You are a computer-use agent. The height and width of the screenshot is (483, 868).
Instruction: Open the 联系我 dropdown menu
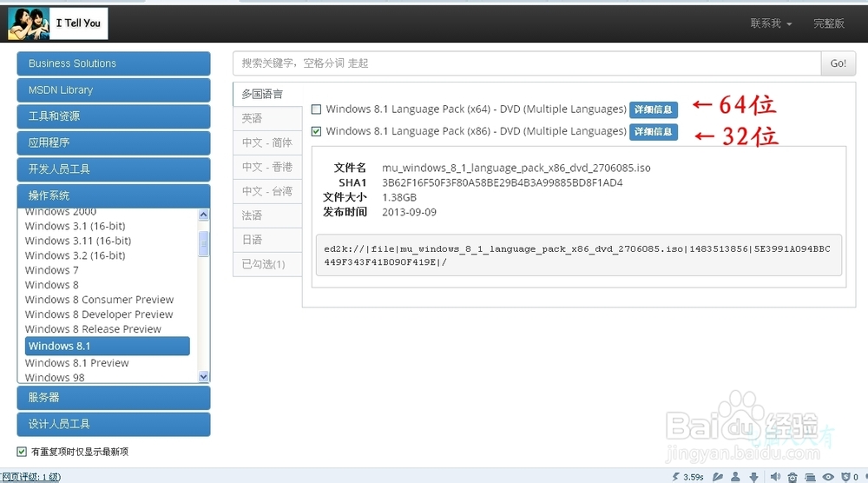pyautogui.click(x=771, y=23)
